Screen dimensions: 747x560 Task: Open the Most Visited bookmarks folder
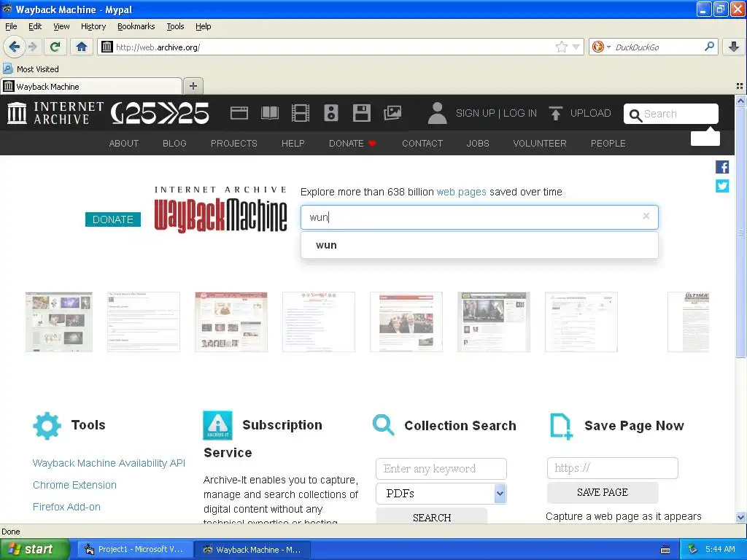(31, 69)
